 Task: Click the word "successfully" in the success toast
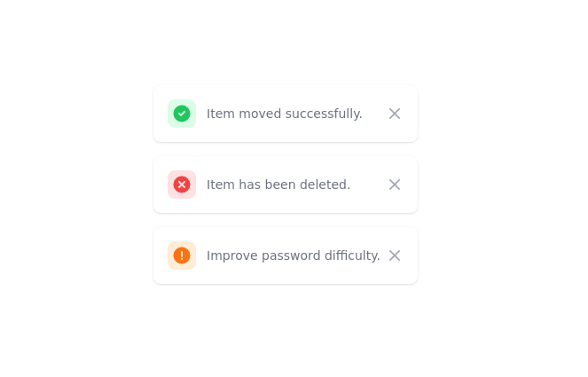323,114
